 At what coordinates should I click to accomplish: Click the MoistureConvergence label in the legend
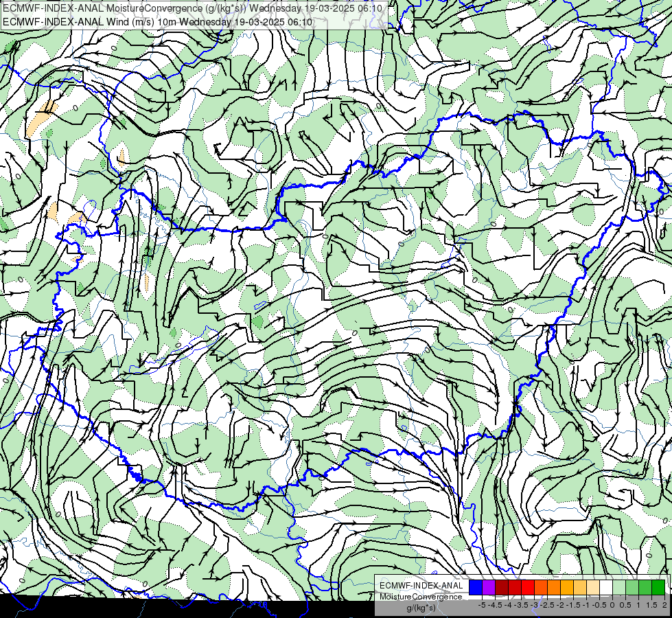coord(420,597)
